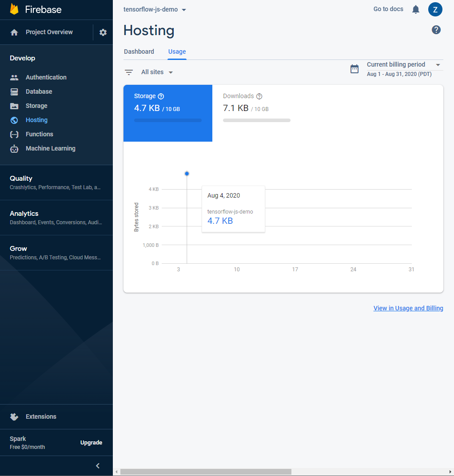Click the calendar icon for billing period
Viewport: 454px width, 476px height.
coord(354,69)
